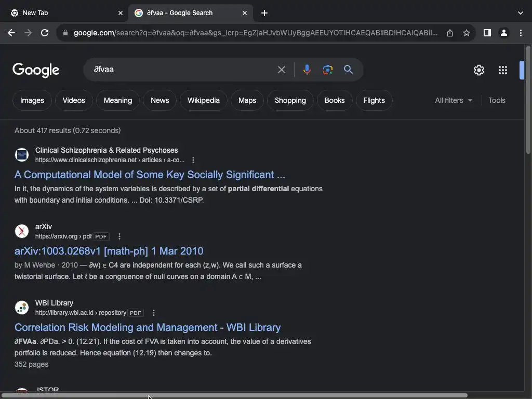Click the arXiv site favicon

pyautogui.click(x=22, y=231)
